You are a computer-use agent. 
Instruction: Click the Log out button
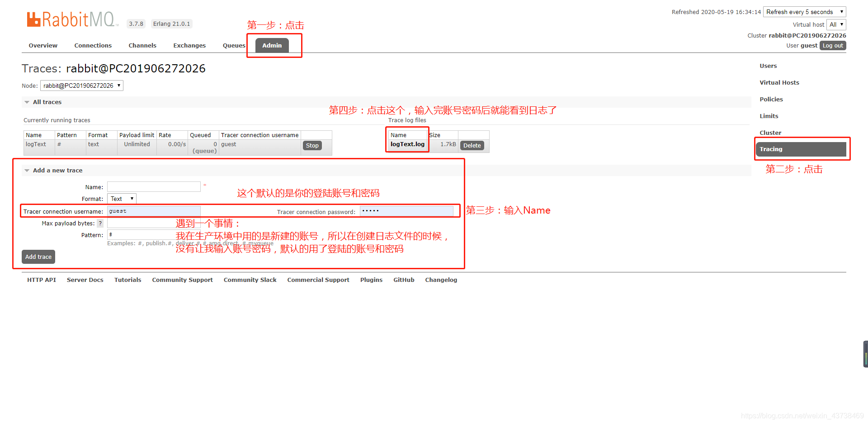click(x=833, y=46)
